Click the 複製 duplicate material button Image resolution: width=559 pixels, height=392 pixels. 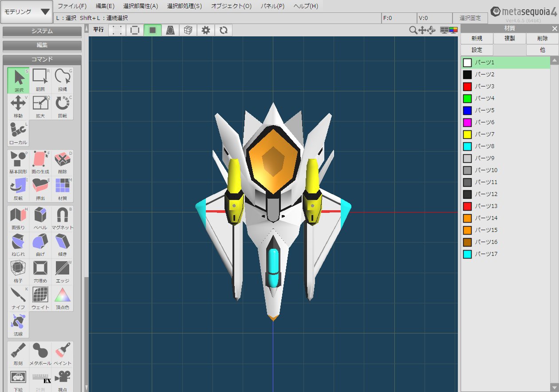510,39
